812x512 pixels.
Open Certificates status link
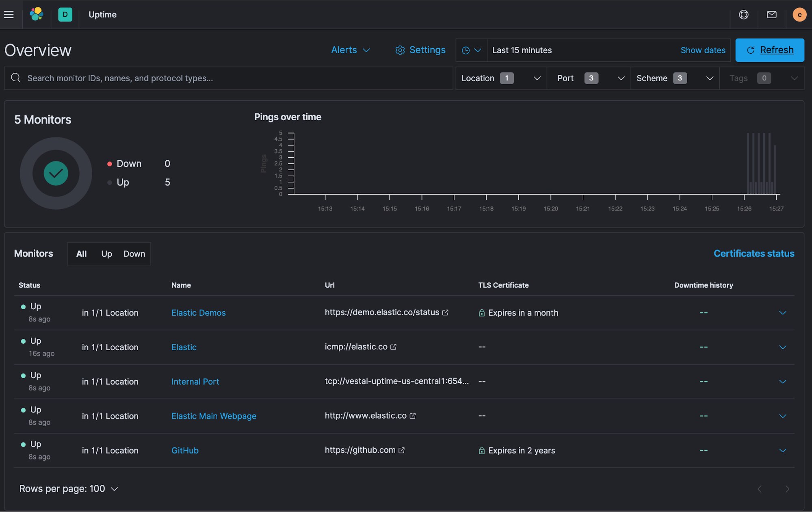pyautogui.click(x=754, y=254)
